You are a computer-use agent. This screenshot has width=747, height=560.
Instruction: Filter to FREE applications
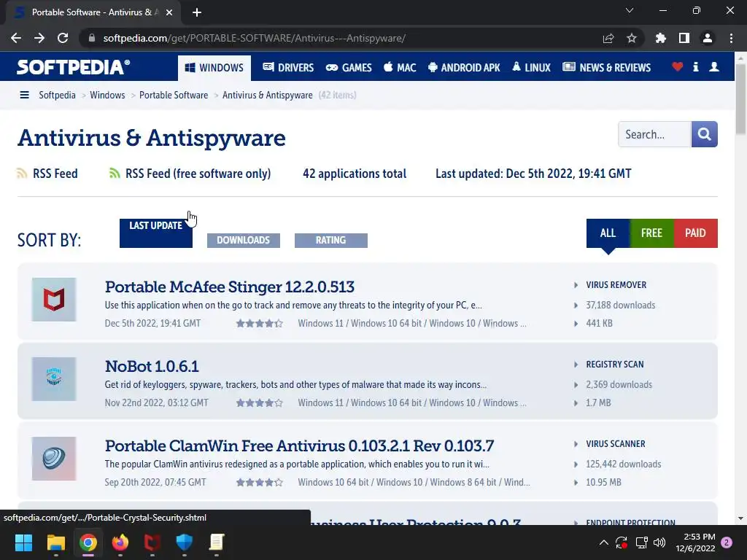651,233
